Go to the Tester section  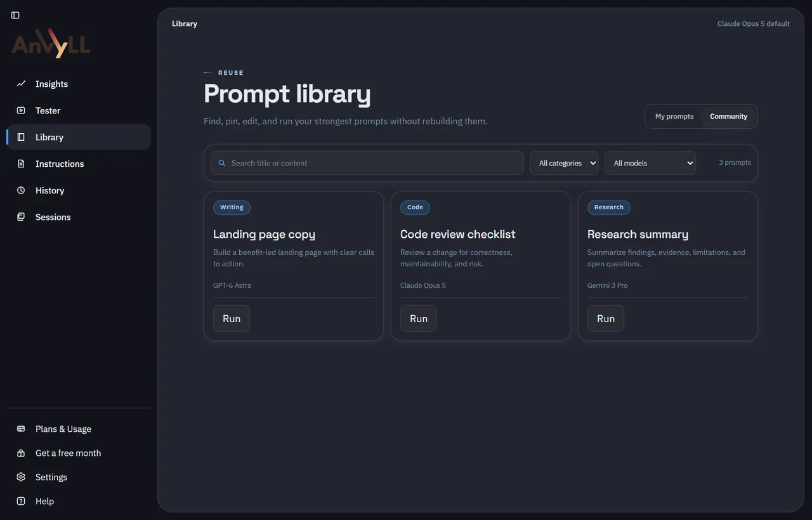click(79, 110)
